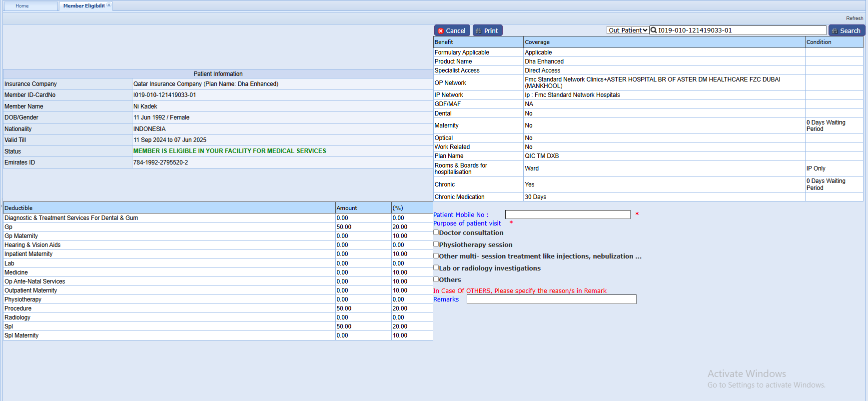Screen dimensions: 868x401
Task: Check the Doctor consultation checkbox
Action: [436, 232]
